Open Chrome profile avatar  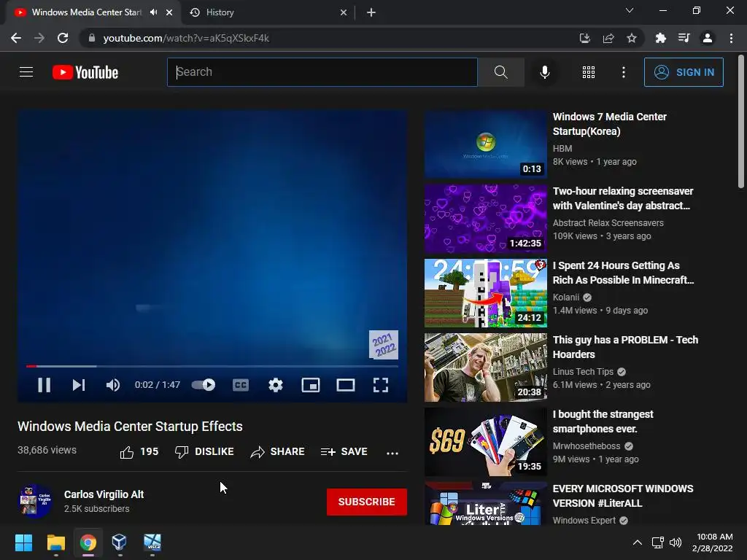click(x=708, y=38)
